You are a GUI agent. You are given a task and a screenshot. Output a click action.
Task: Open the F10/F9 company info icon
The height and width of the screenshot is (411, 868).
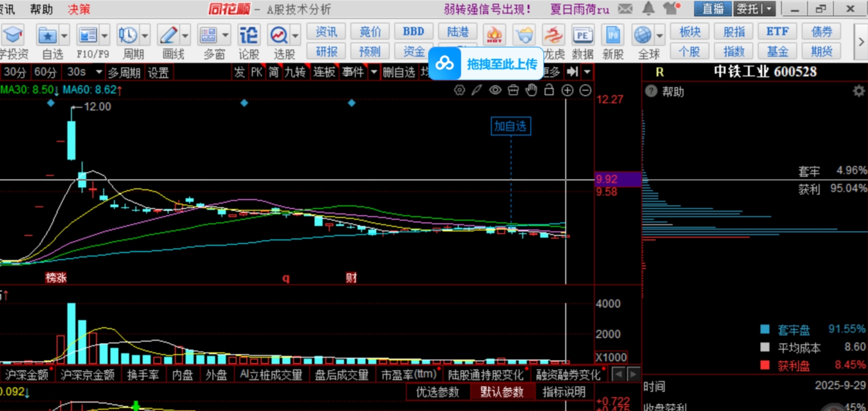(x=88, y=35)
